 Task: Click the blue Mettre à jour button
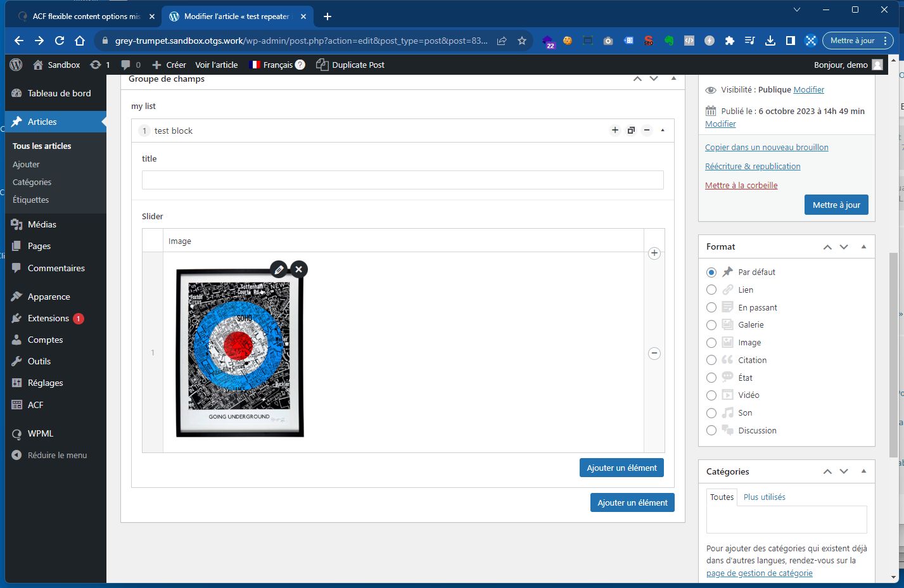(x=836, y=205)
